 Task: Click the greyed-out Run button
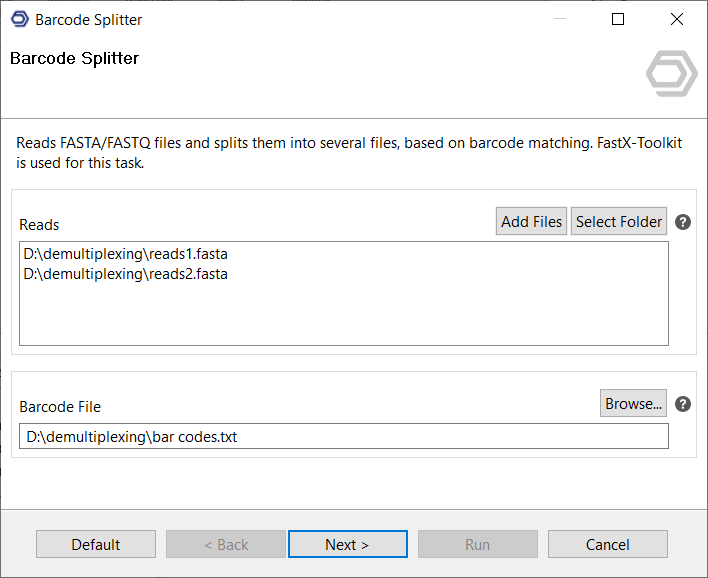pyautogui.click(x=478, y=544)
